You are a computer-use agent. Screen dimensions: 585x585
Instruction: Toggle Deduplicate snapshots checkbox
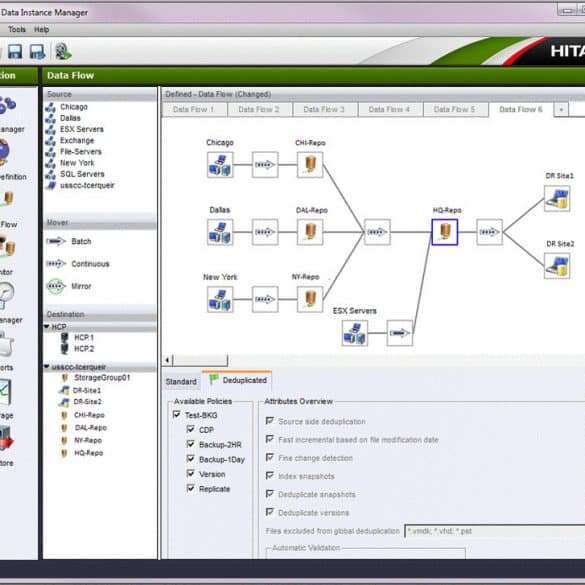270,494
